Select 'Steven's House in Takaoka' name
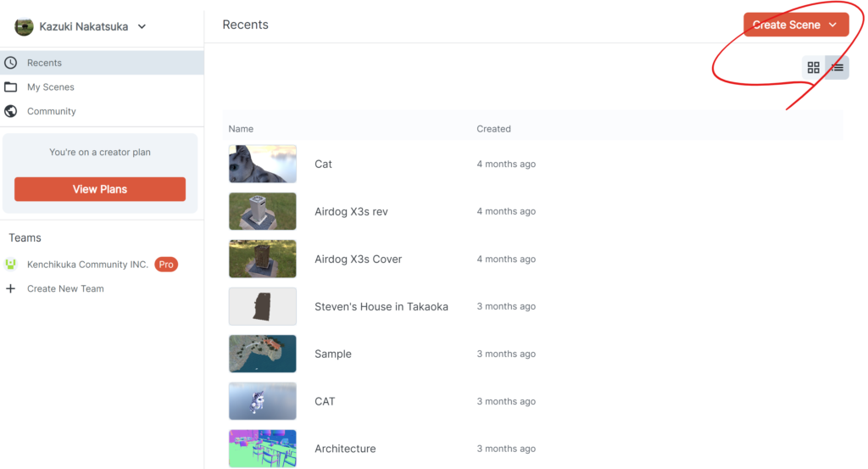Screen dimensions: 868x469 click(381, 306)
